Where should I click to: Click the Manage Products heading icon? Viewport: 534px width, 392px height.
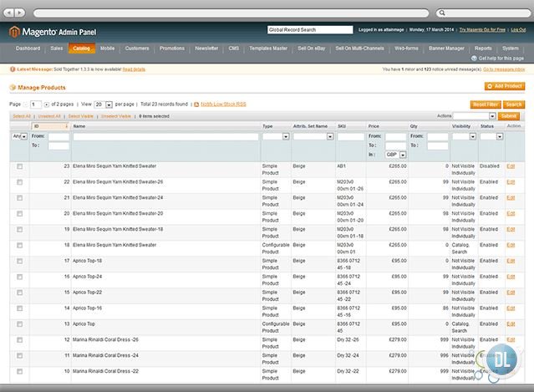pos(12,86)
